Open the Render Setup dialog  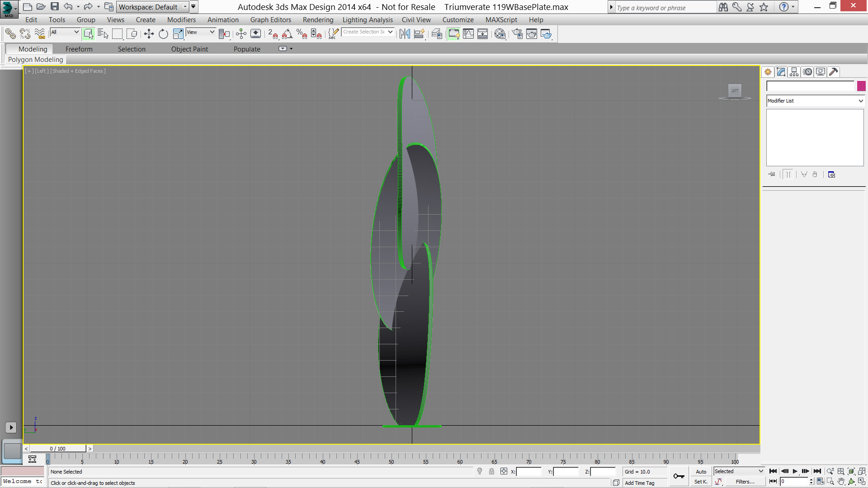click(517, 34)
